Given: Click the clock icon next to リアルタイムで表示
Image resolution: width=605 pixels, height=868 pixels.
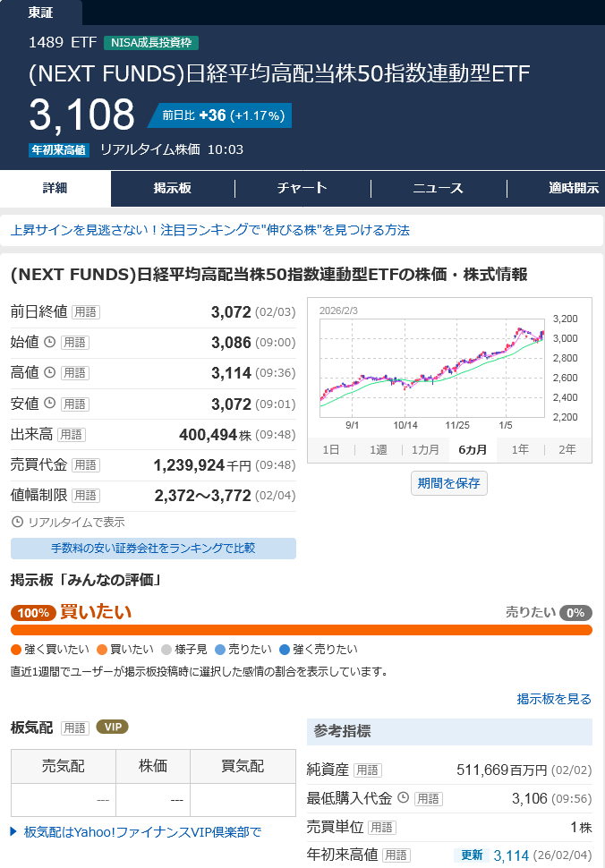Looking at the screenshot, I should (x=18, y=522).
